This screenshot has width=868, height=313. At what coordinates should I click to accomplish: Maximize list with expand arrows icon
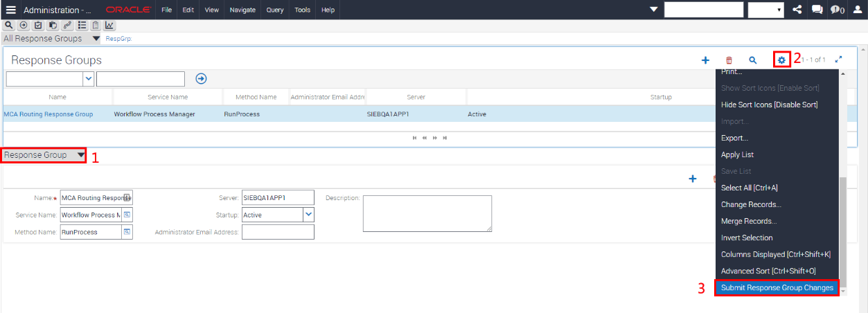pyautogui.click(x=838, y=60)
